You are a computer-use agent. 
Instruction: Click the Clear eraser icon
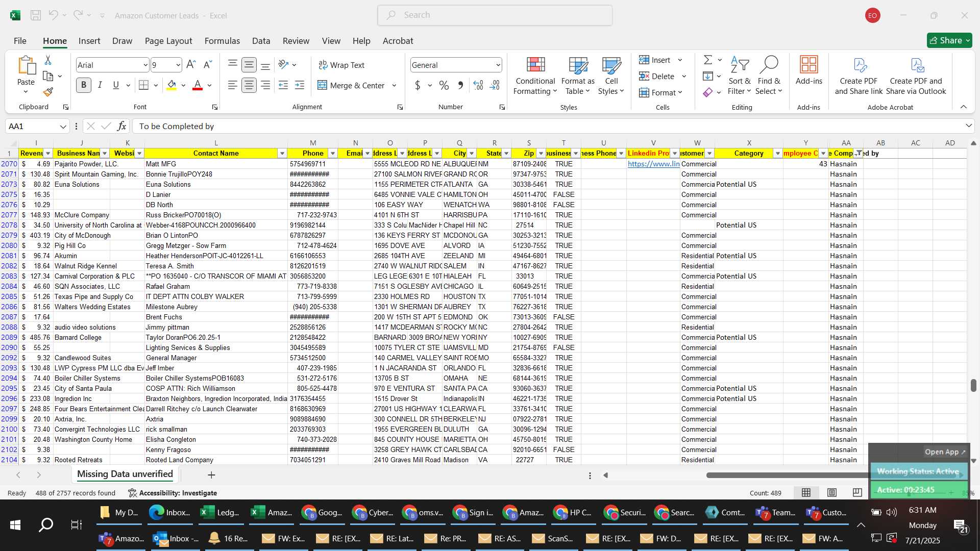pos(708,92)
